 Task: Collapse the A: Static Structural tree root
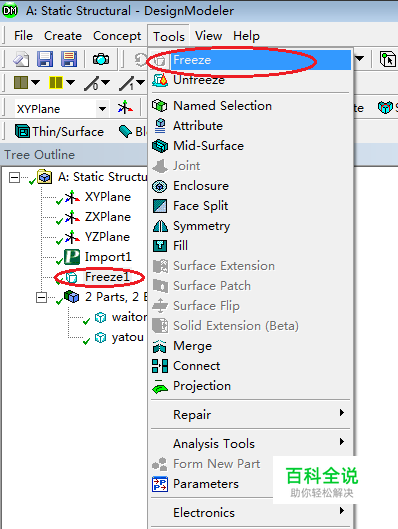(x=14, y=177)
